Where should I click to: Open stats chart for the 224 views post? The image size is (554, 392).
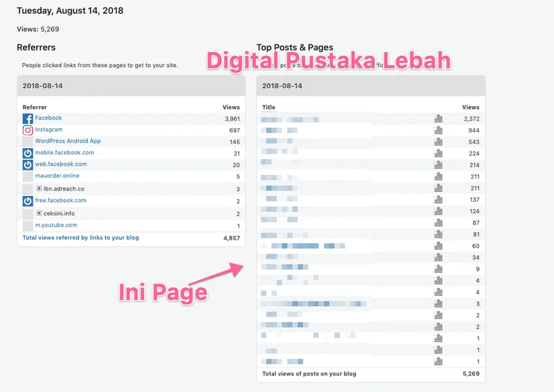pos(438,154)
